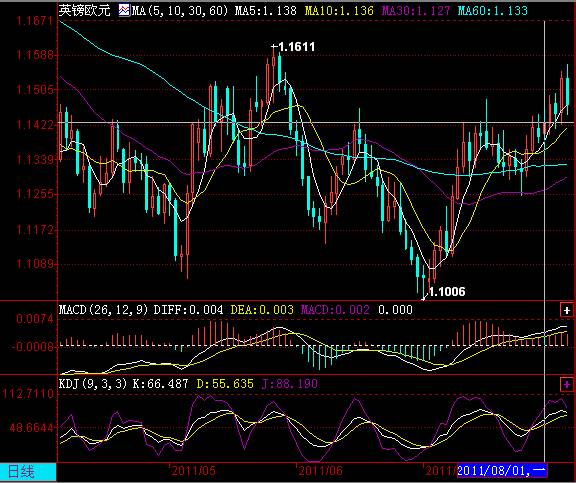Select the MA60:1.133 cyan legend
Screen dimensions: 576x483
(493, 10)
